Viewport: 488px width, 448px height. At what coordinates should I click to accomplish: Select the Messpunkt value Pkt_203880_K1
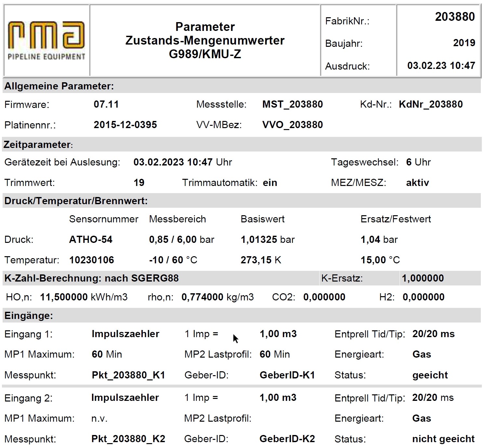pos(128,375)
